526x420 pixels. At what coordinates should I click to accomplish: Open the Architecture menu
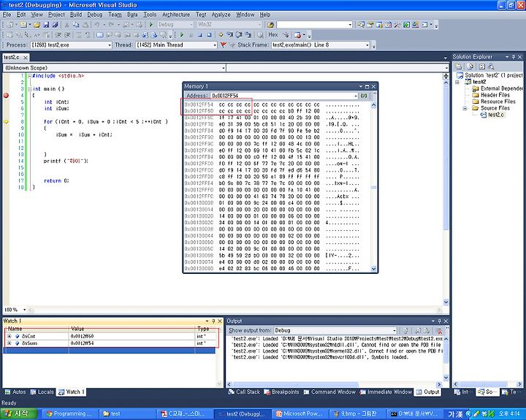[176, 15]
